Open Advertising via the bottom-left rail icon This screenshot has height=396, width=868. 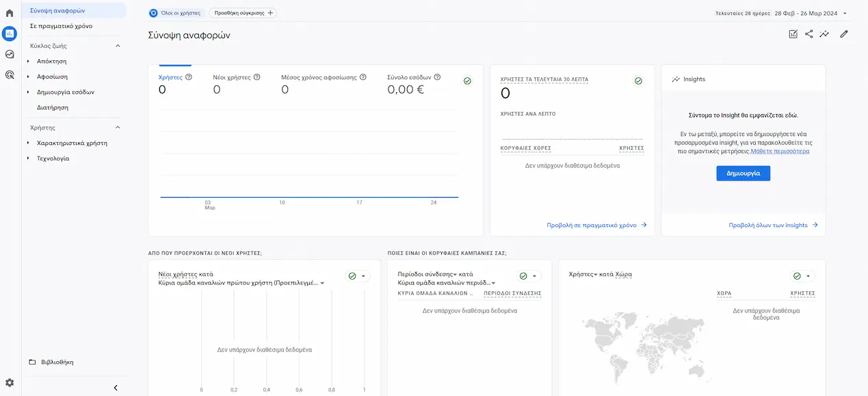tap(9, 74)
